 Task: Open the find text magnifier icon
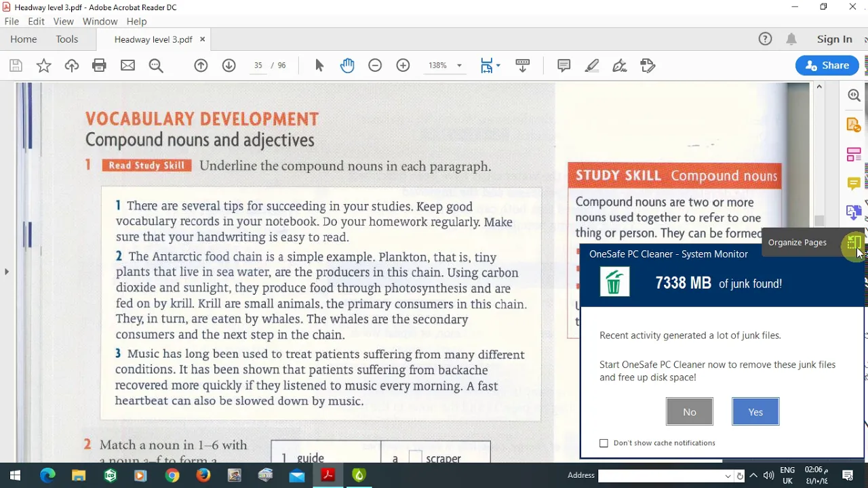pyautogui.click(x=156, y=66)
